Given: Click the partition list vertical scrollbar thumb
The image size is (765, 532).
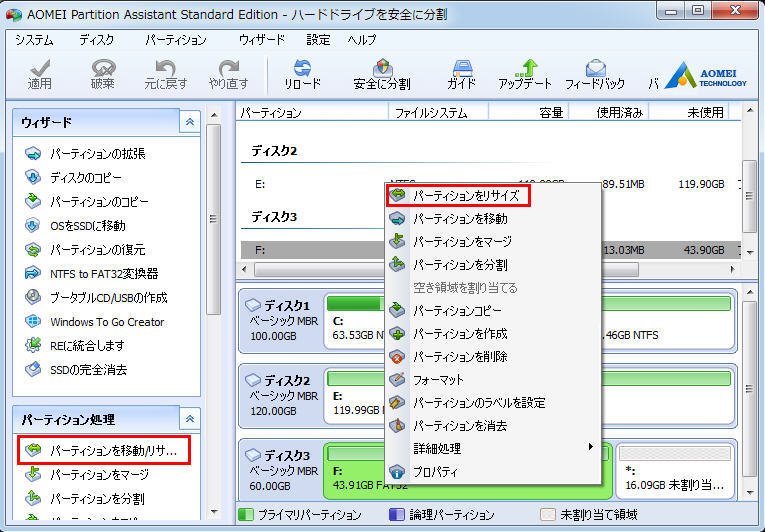Looking at the screenshot, I should point(750,196).
